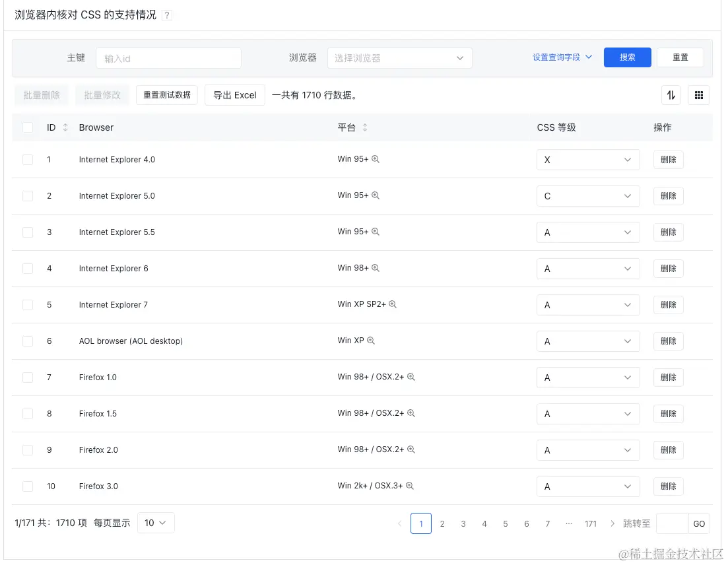
Task: Tick the Firefox 3.0 row checkbox
Action: click(x=28, y=486)
